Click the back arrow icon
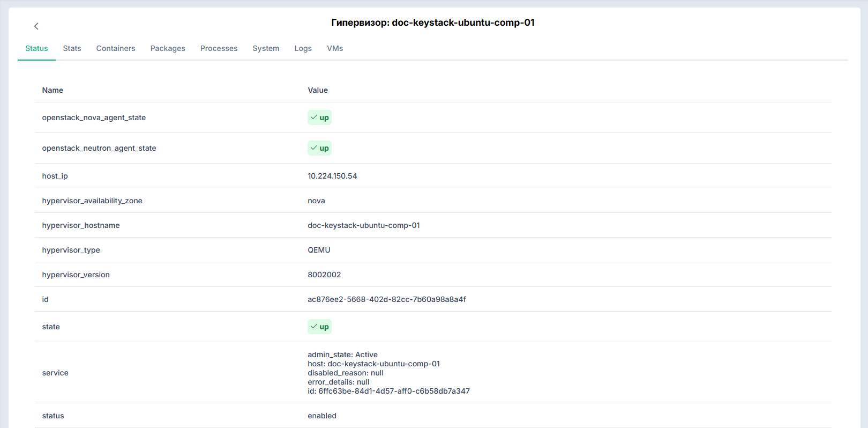This screenshot has width=868, height=428. (36, 26)
